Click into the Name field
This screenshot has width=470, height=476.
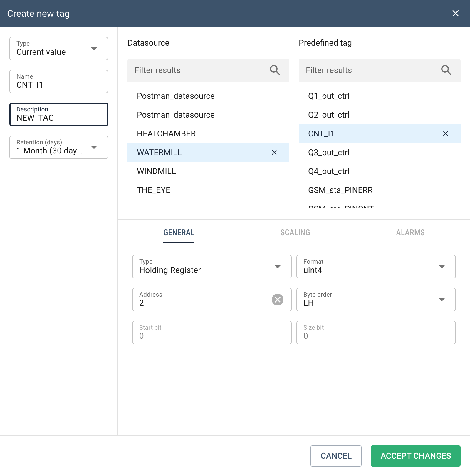(59, 81)
